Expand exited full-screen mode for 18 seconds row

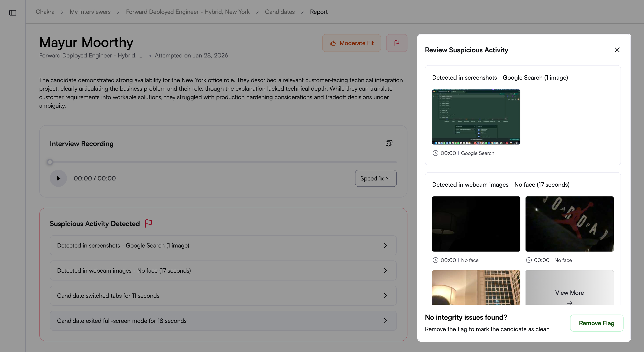click(223, 321)
